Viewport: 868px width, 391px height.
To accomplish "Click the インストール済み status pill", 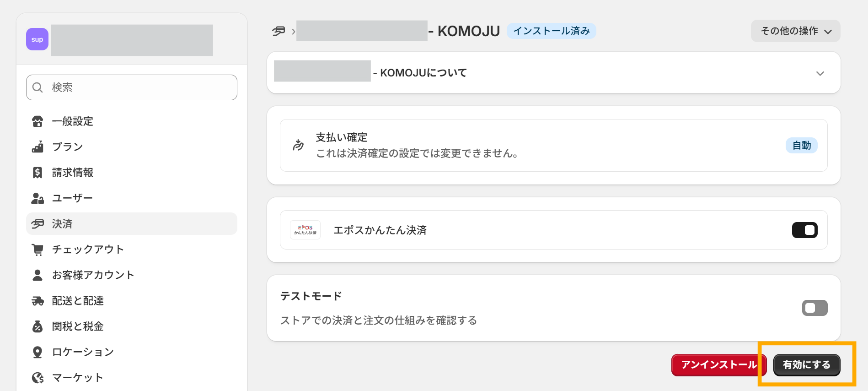I will pyautogui.click(x=551, y=31).
